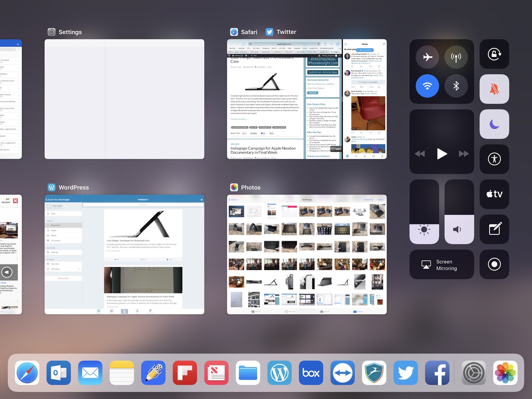Viewport: 532px width, 399px height.
Task: Launch the Files app from the dock
Action: pos(248,373)
